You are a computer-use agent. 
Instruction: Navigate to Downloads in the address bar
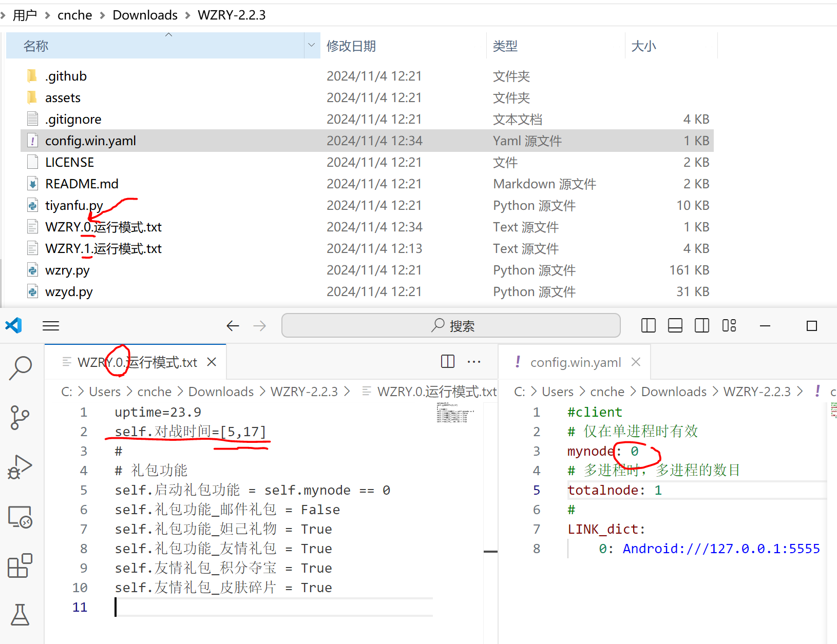[x=145, y=15]
